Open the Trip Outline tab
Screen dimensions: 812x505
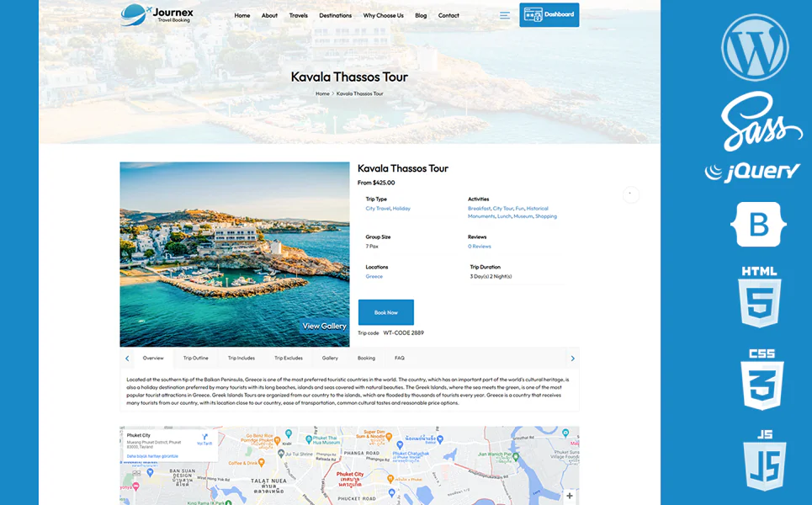195,358
